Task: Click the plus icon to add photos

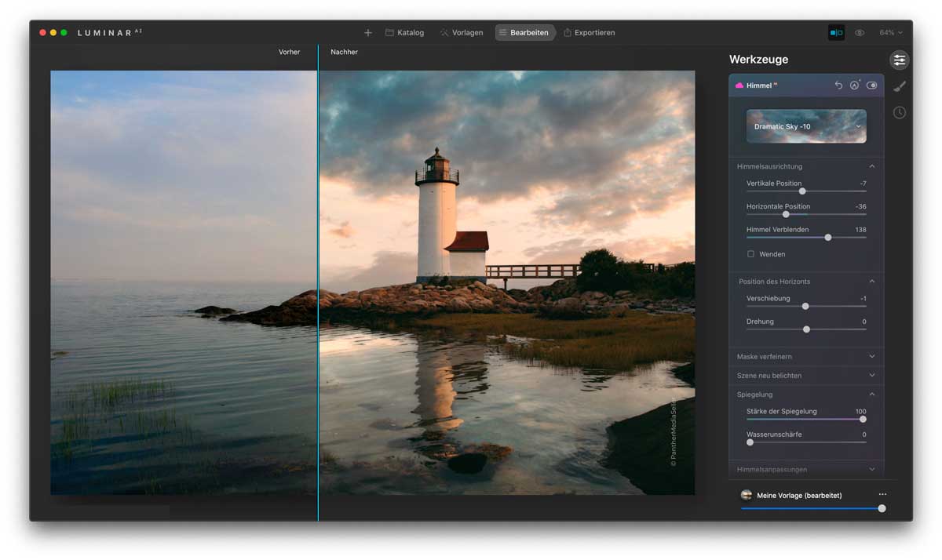Action: click(x=367, y=33)
